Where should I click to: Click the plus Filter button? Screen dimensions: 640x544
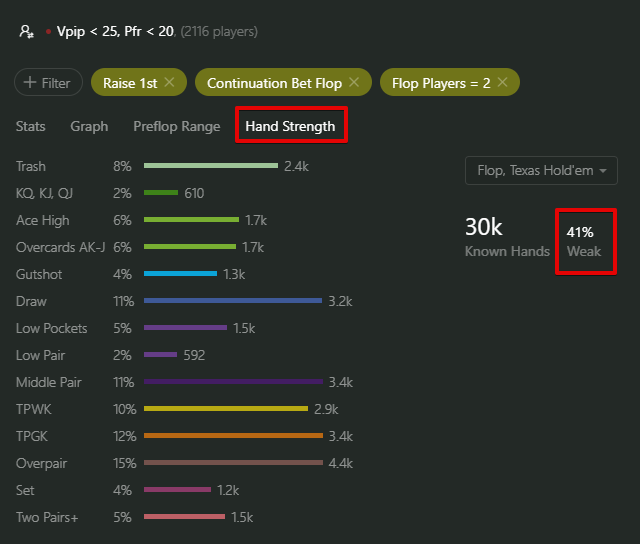coord(48,83)
